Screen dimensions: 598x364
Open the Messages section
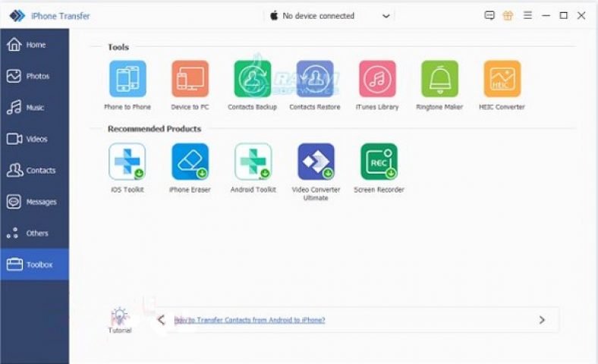click(x=35, y=202)
